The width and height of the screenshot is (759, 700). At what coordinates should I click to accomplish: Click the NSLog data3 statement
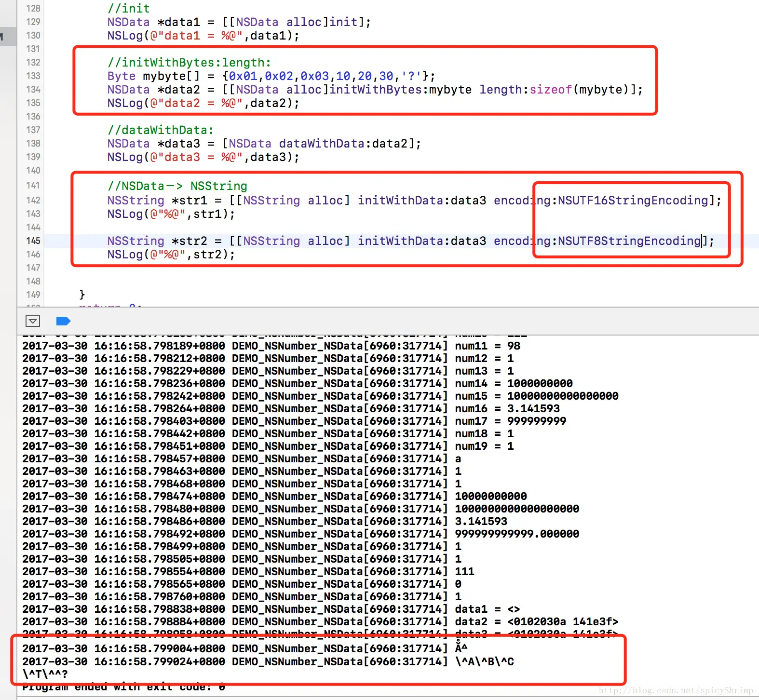tap(203, 157)
